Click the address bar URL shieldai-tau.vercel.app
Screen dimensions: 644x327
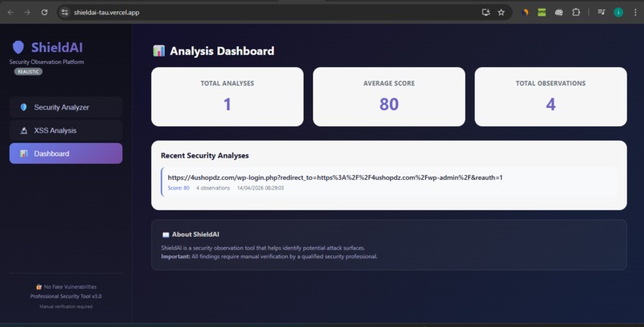point(106,12)
